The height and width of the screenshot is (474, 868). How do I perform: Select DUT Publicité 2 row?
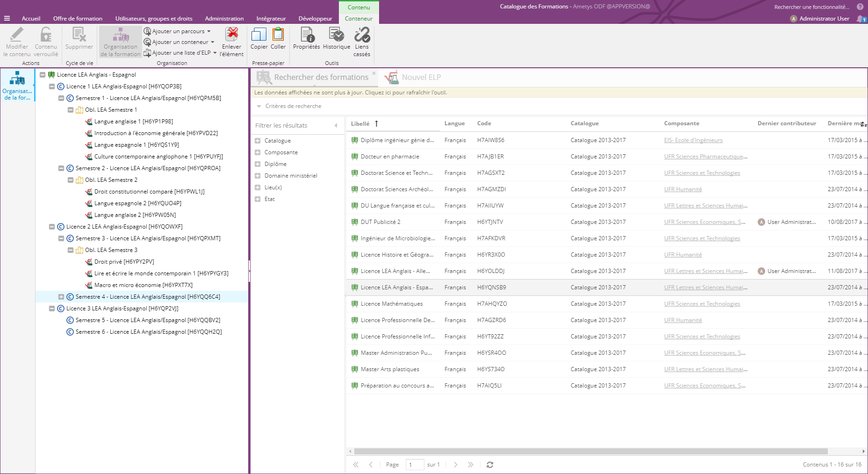click(607, 222)
